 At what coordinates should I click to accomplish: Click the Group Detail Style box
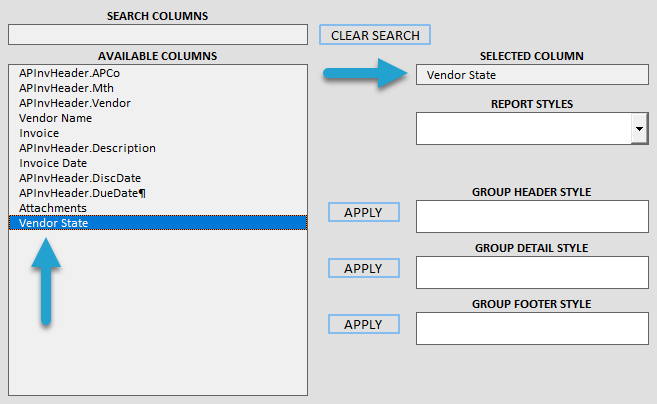coord(532,272)
